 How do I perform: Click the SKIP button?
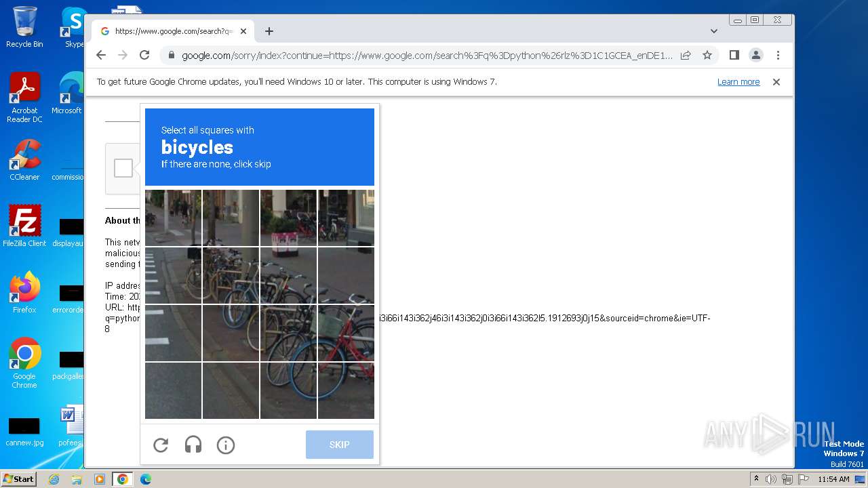point(340,445)
